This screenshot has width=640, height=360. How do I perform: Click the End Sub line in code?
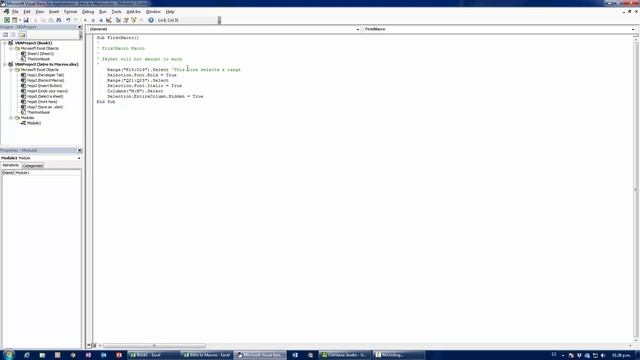(x=106, y=102)
